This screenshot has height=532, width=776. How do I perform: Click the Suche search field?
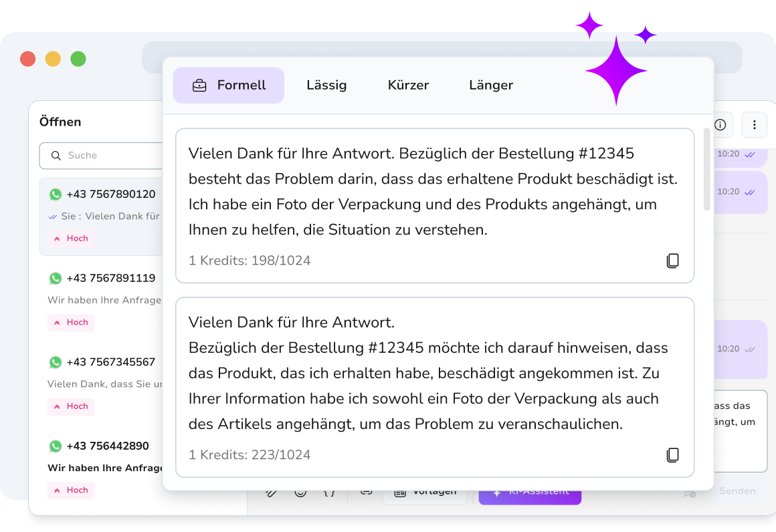(x=102, y=156)
